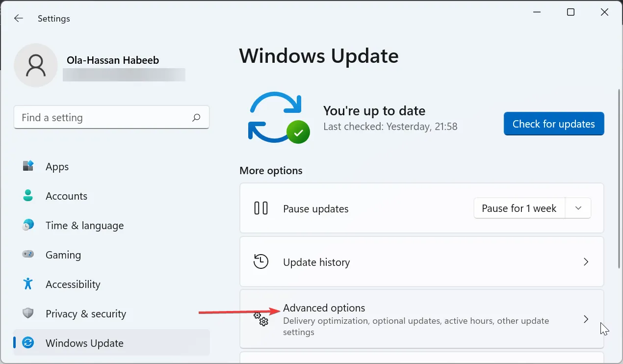The image size is (623, 364).
Task: Open the Accounts settings page
Action: 111,196
